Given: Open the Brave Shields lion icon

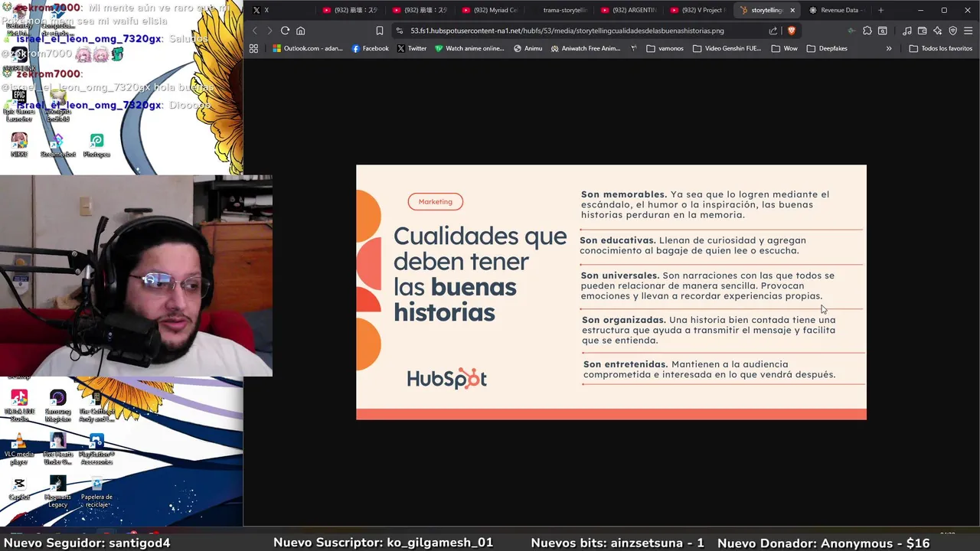Looking at the screenshot, I should [791, 31].
